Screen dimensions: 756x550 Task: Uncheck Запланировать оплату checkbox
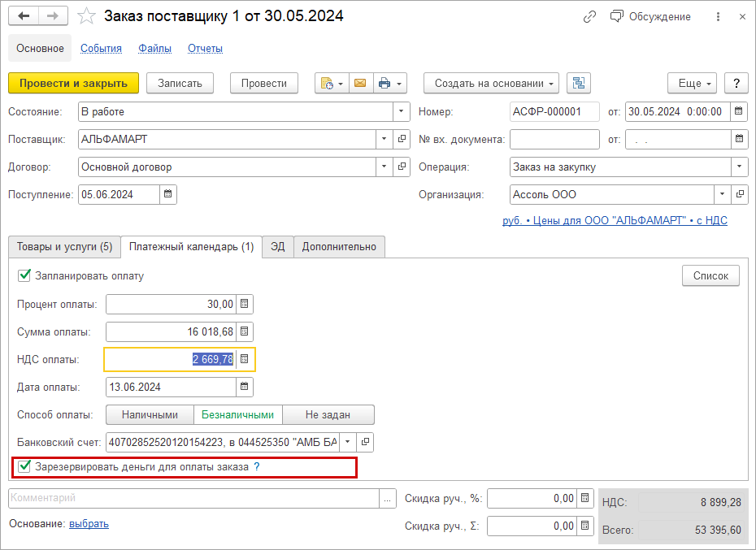pyautogui.click(x=24, y=275)
